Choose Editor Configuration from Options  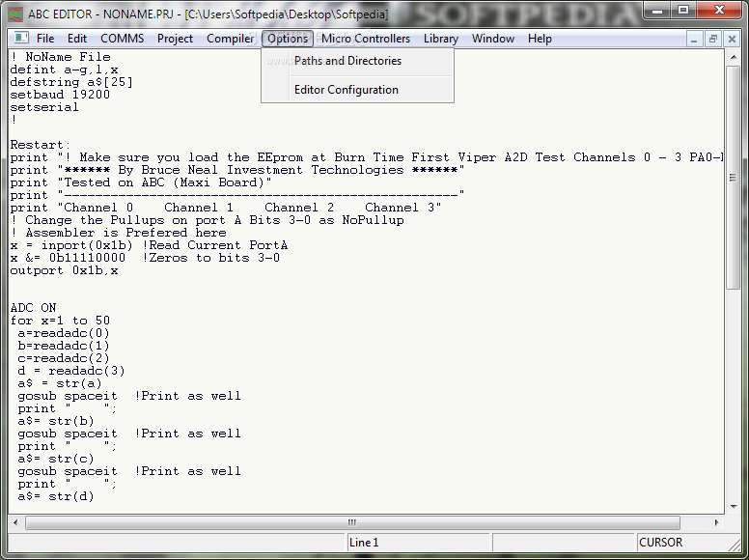point(357,90)
